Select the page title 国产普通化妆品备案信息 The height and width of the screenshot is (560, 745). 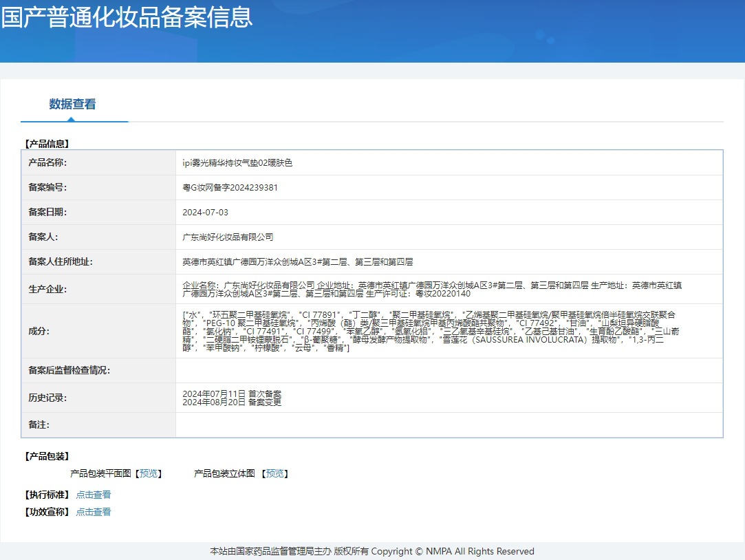127,17
